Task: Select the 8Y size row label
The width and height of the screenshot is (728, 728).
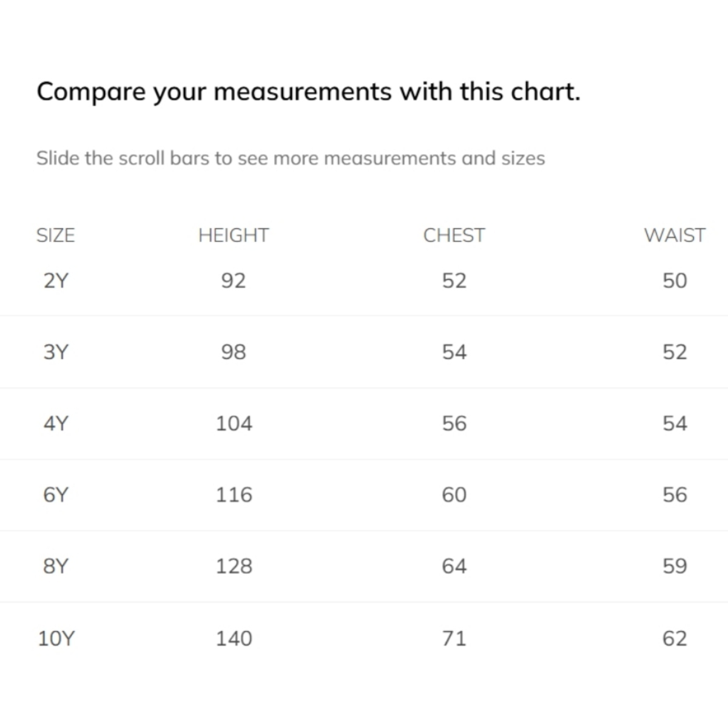Action: [x=56, y=566]
